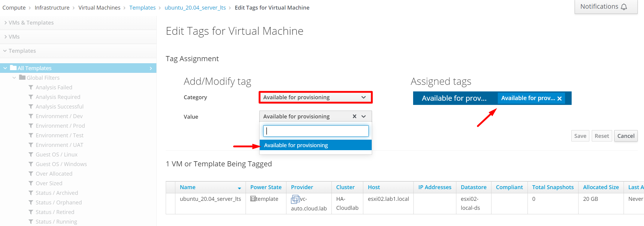Select the Environment / Prod filter
The width and height of the screenshot is (644, 226).
(60, 126)
